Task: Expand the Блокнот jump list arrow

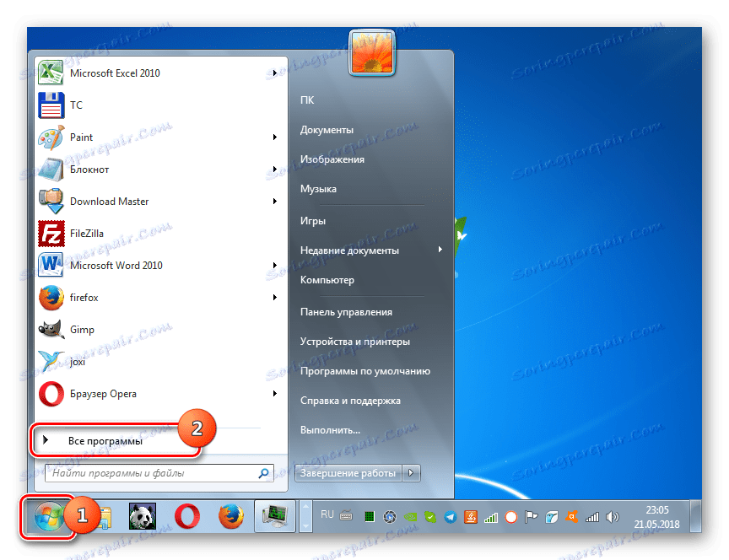Action: [275, 170]
